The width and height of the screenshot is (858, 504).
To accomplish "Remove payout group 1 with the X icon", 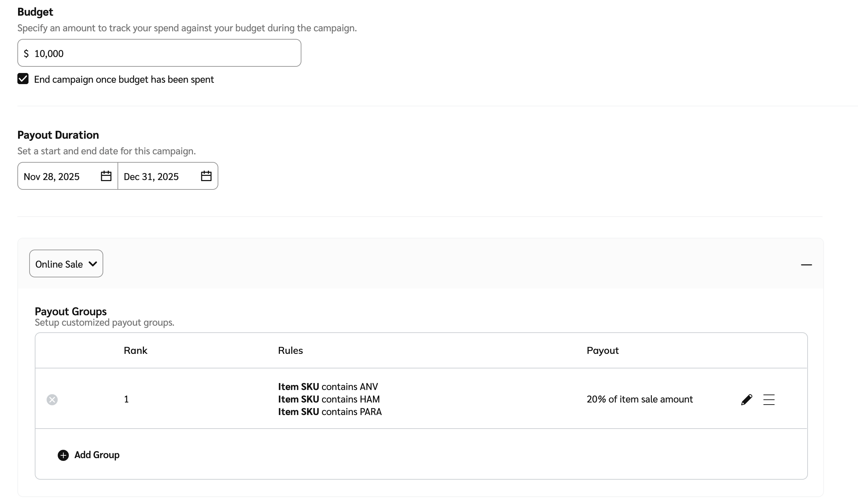I will [x=52, y=400].
